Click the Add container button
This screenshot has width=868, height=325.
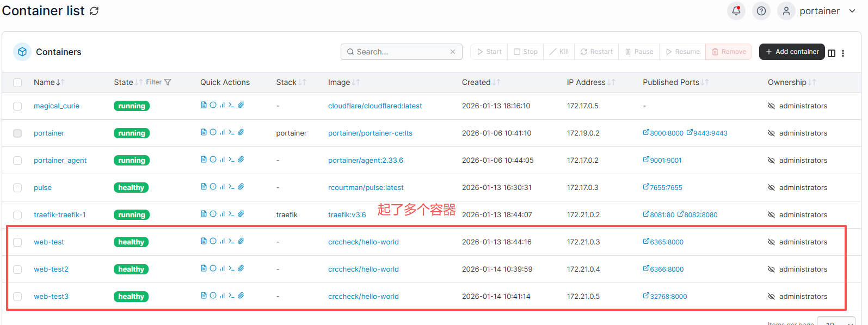[791, 52]
